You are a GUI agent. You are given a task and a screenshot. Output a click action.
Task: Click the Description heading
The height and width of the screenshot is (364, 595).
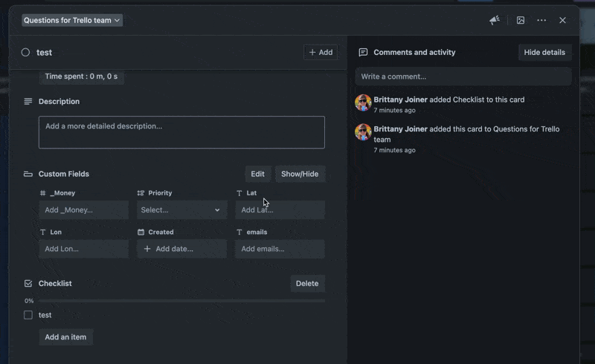tap(59, 101)
